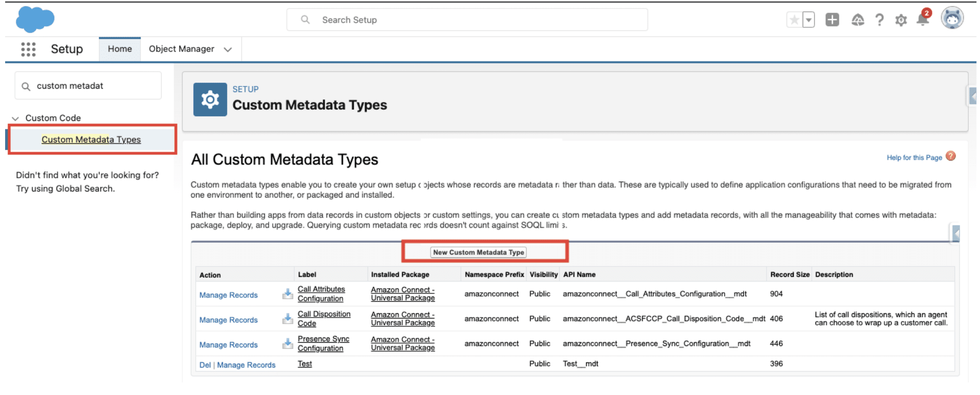Switch to the Home tab
The image size is (980, 395).
pos(120,49)
